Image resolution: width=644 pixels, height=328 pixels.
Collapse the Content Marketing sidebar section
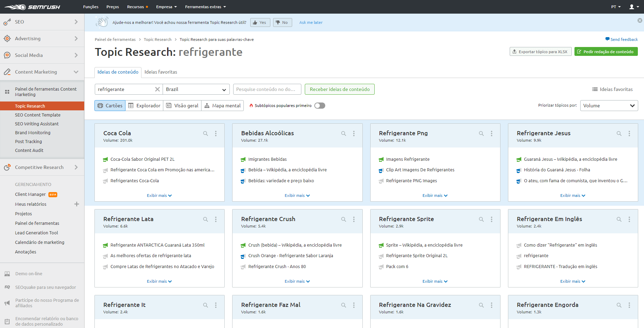pyautogui.click(x=42, y=72)
